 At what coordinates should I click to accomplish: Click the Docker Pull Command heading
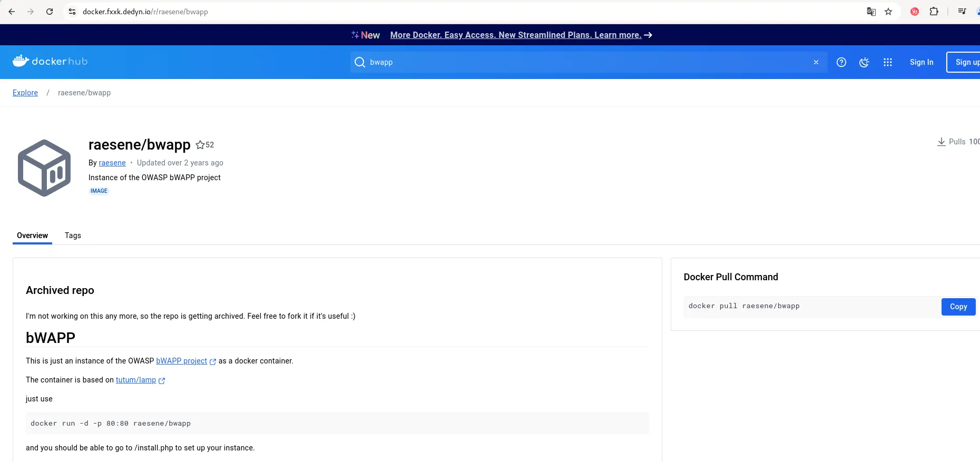click(x=731, y=277)
